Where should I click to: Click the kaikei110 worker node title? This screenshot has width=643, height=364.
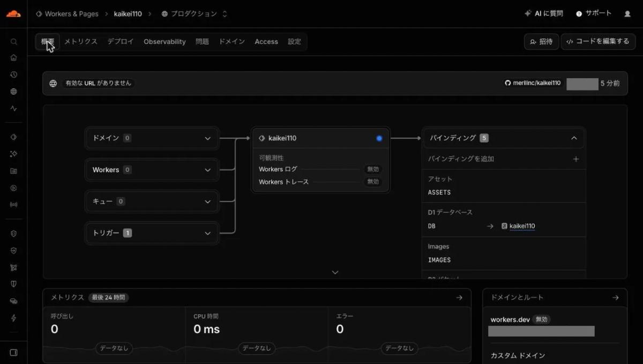tap(282, 138)
